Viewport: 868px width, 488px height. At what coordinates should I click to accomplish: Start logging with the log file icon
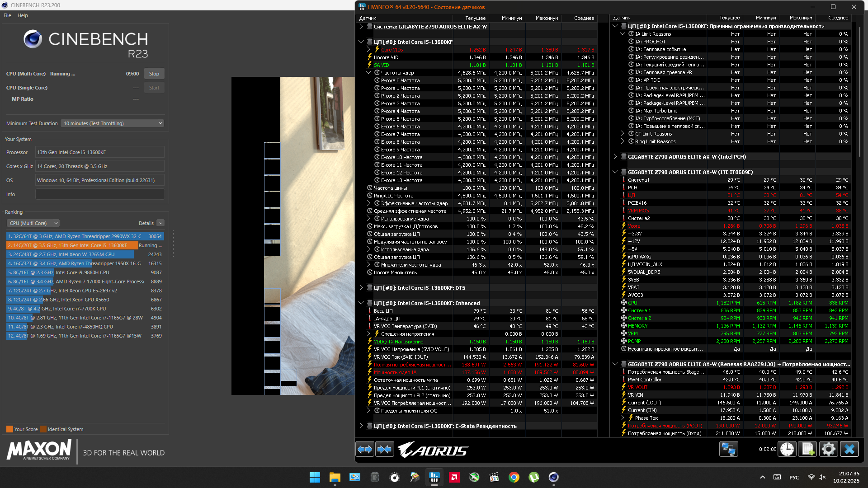tap(807, 449)
